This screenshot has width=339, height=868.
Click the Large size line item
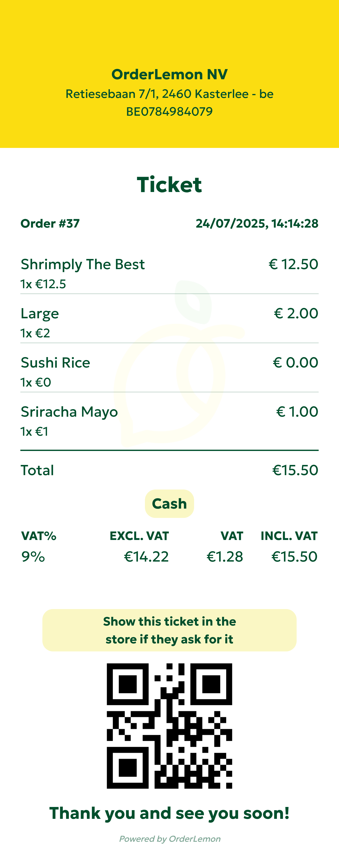(40, 314)
